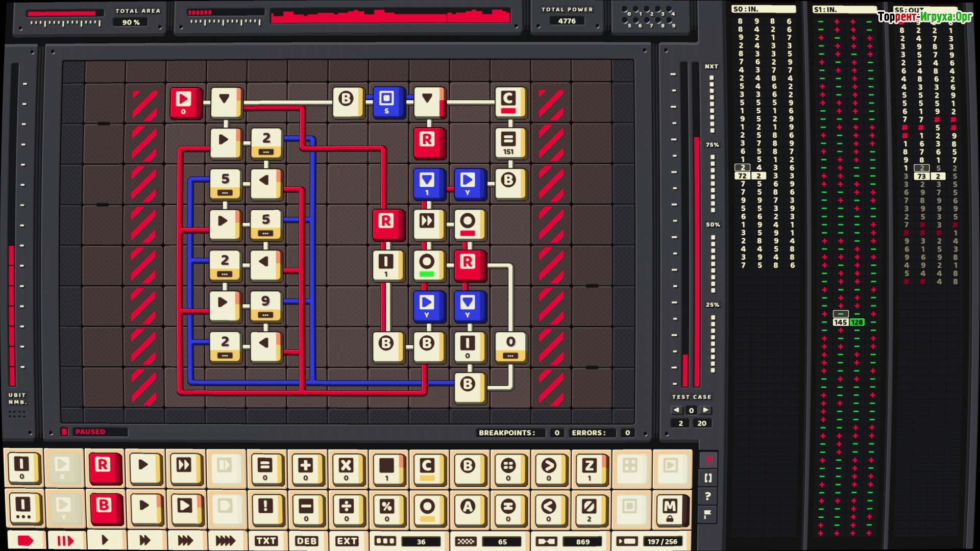Image resolution: width=980 pixels, height=551 pixels.
Task: Open the DEB debug tab
Action: 306,540
